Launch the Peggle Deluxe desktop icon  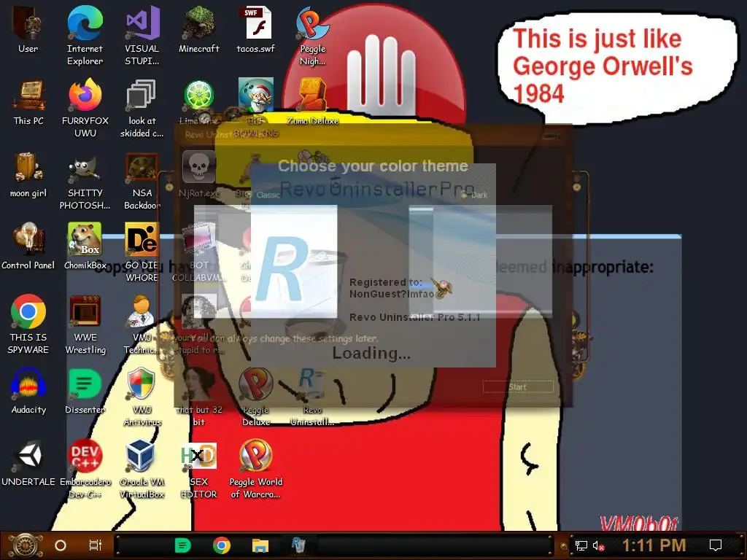pos(256,397)
